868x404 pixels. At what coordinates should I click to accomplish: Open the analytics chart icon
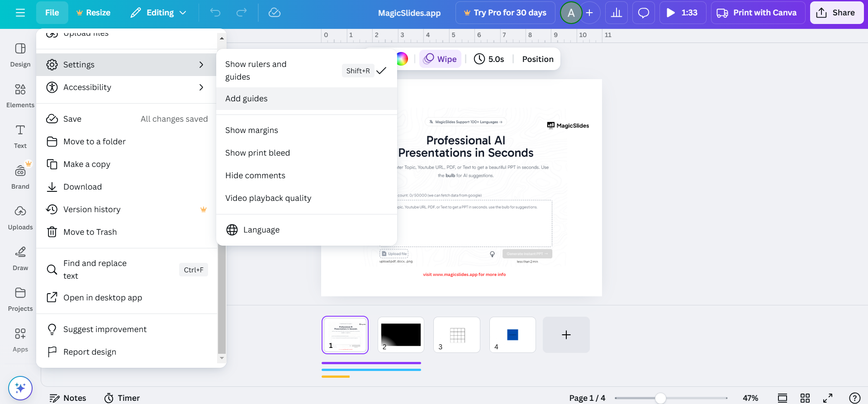click(617, 13)
